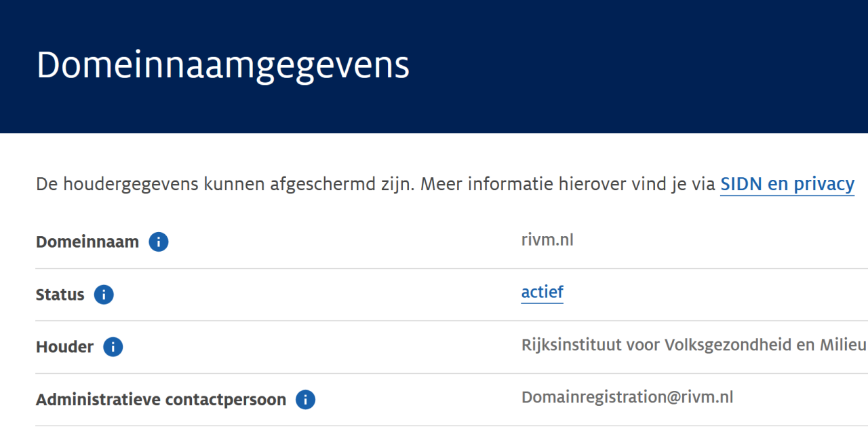Click the sentence 'De houdergegevens kunnen afgeschermd zijn'
This screenshot has width=868, height=435.
click(x=225, y=184)
